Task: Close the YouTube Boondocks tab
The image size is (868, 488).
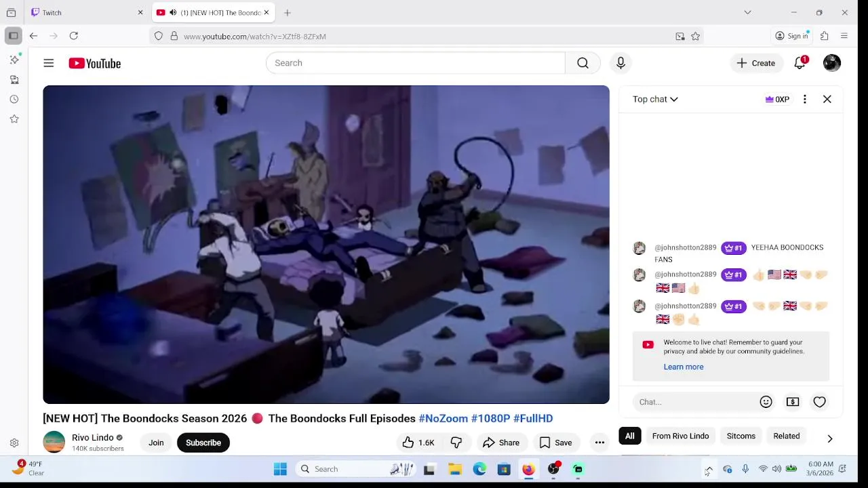Action: coord(267,12)
